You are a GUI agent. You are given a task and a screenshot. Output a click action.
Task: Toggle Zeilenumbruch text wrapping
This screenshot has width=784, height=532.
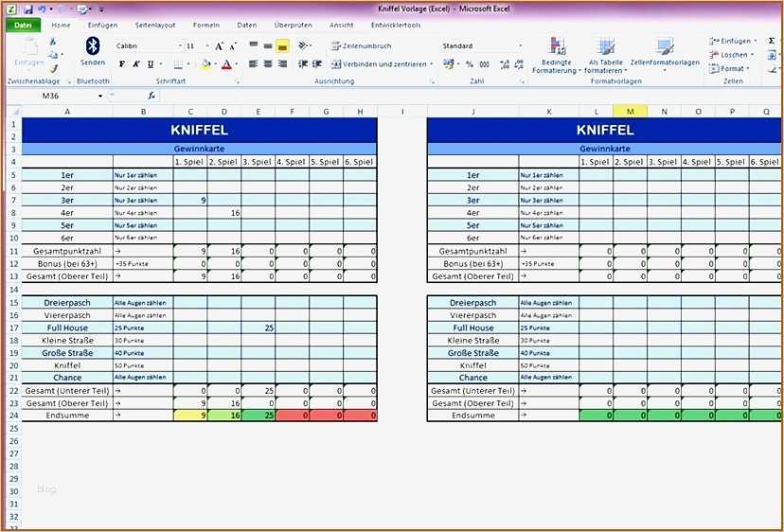361,46
